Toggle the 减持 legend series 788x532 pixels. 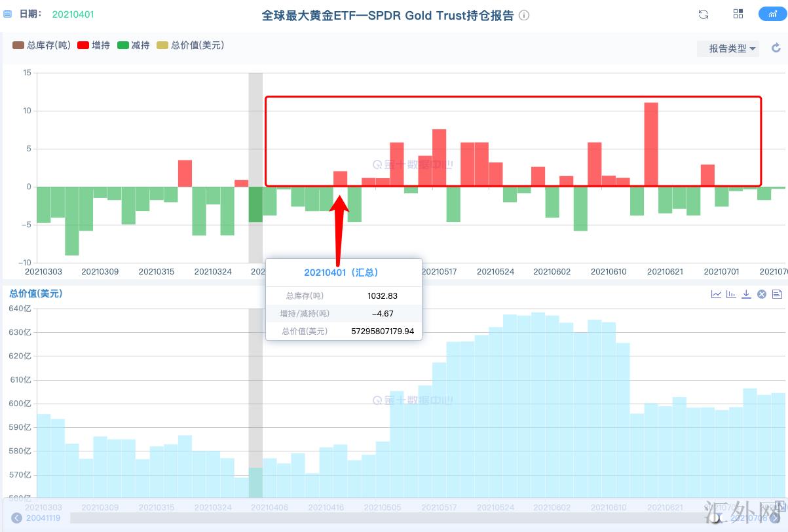134,45
